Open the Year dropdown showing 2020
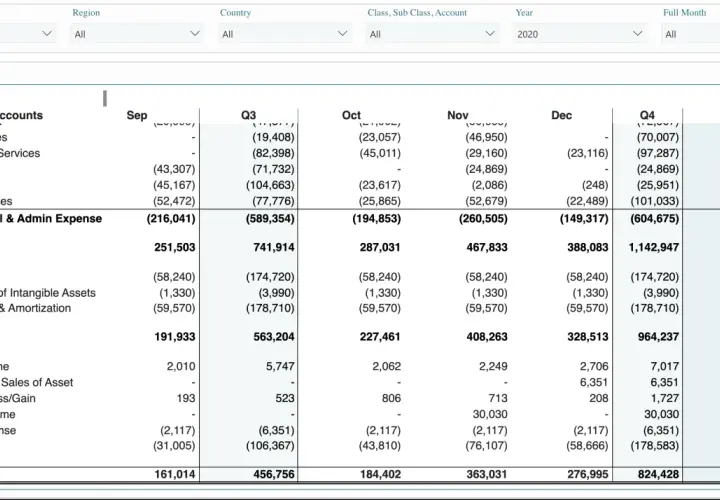 pyautogui.click(x=579, y=34)
